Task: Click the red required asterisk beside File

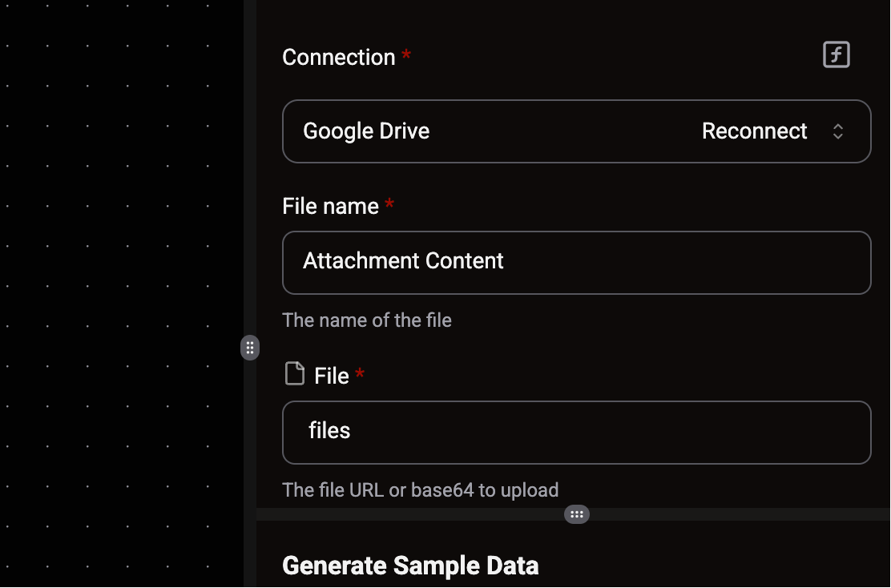Action: pos(360,373)
